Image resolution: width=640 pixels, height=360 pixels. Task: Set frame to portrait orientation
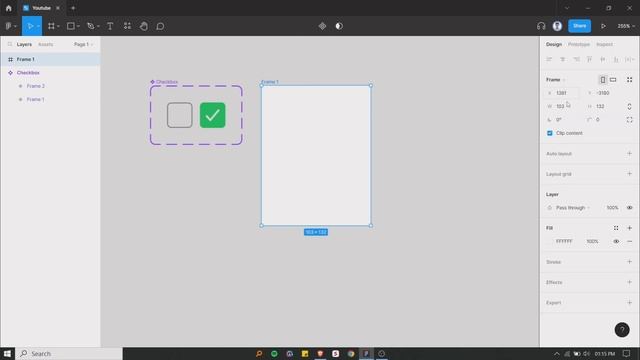tap(602, 80)
